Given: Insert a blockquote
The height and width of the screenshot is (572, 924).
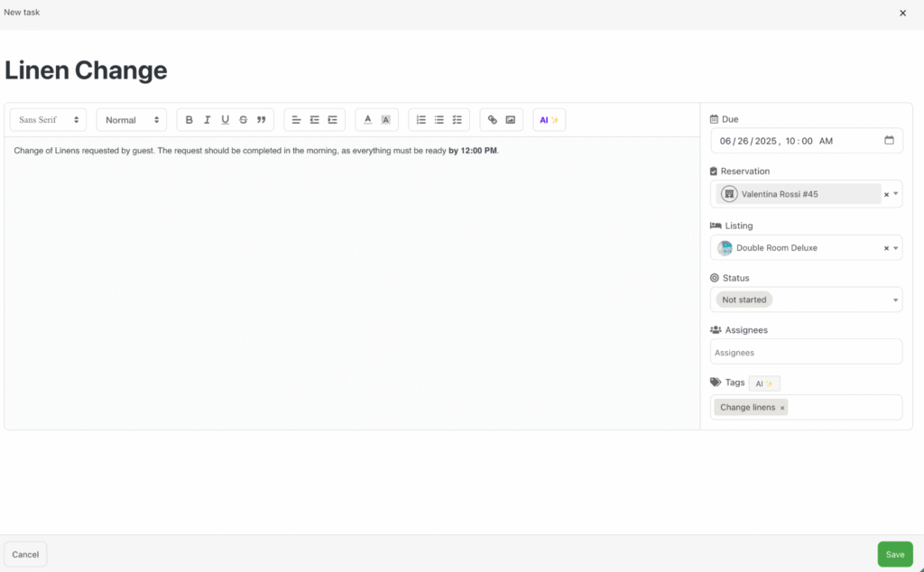Looking at the screenshot, I should (x=262, y=120).
